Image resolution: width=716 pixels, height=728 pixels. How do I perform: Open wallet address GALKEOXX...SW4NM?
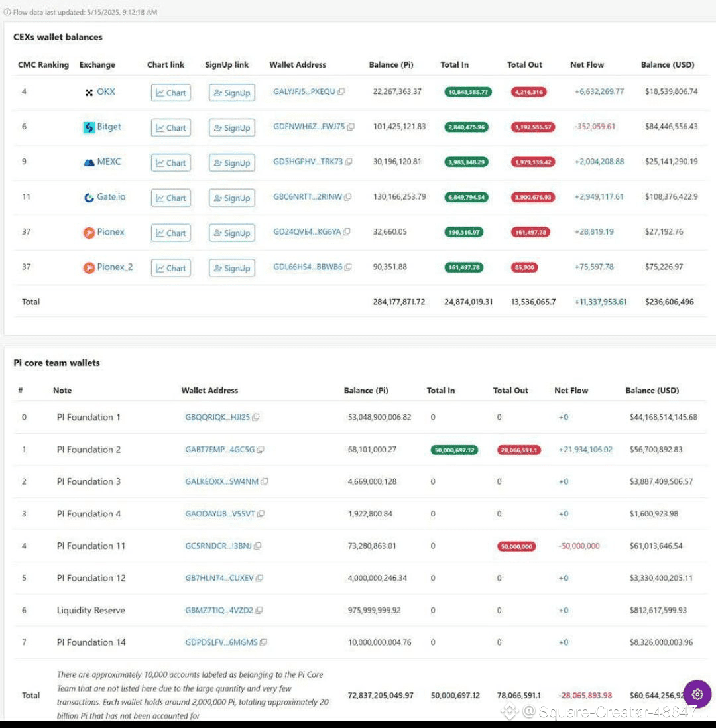(x=221, y=481)
